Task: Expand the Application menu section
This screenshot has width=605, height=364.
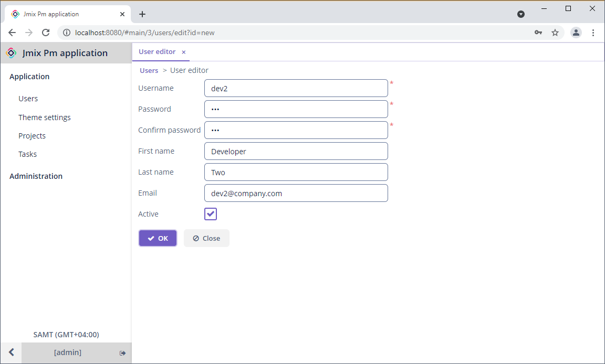Action: [x=29, y=76]
